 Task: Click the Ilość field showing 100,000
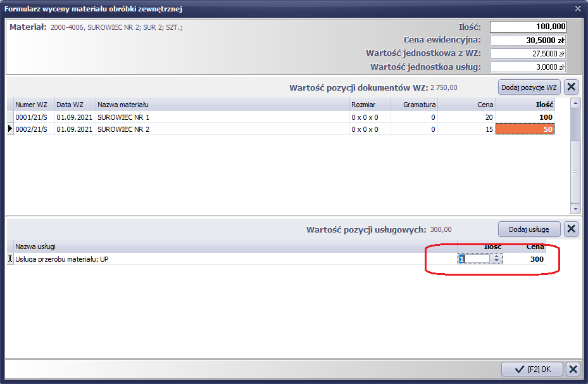click(x=528, y=27)
